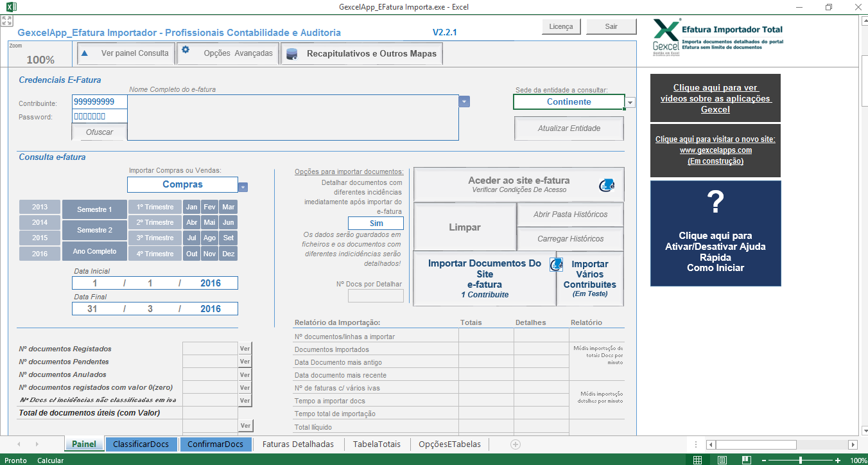
Task: Add a new sheet with plus icon
Action: 515,444
